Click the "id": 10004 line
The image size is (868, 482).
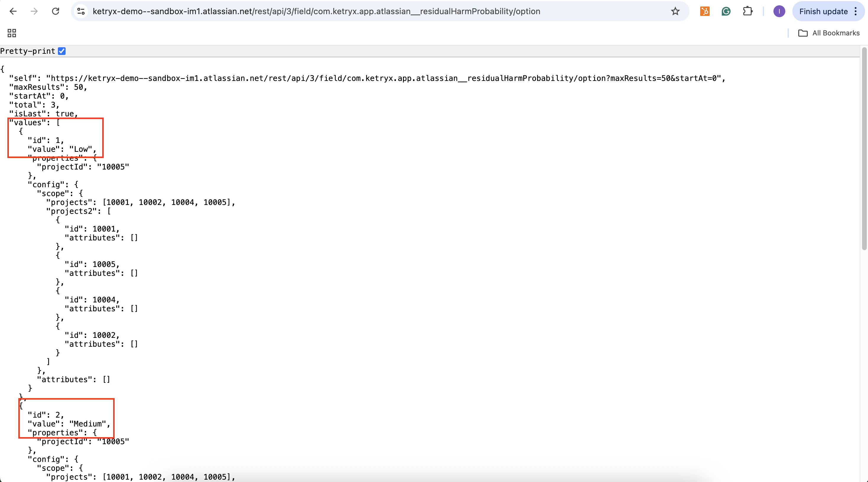point(92,300)
